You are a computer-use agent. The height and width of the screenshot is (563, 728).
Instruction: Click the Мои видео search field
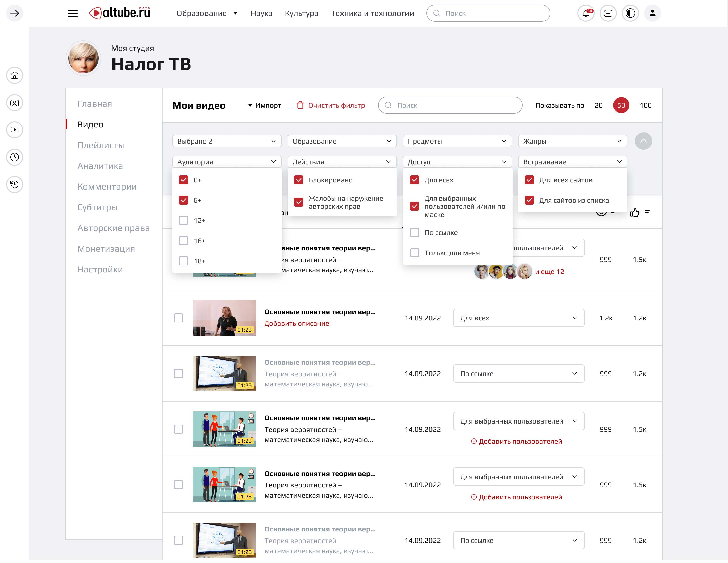tap(450, 105)
